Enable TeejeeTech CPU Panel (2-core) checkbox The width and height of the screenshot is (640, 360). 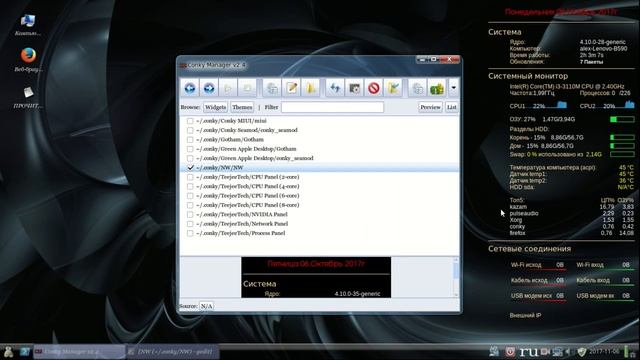(190, 177)
